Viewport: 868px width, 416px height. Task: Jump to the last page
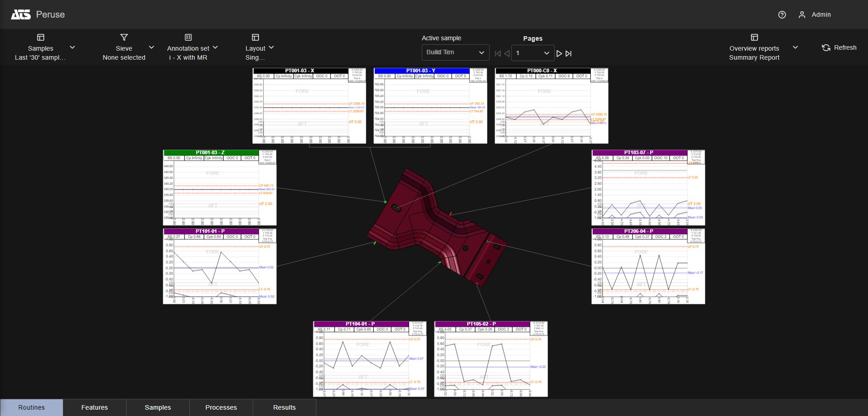[x=569, y=53]
